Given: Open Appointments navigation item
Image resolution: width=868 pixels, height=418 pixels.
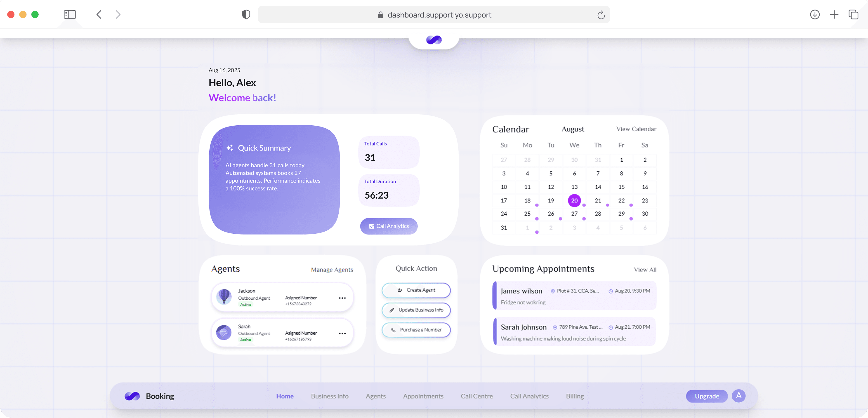Looking at the screenshot, I should click(423, 397).
